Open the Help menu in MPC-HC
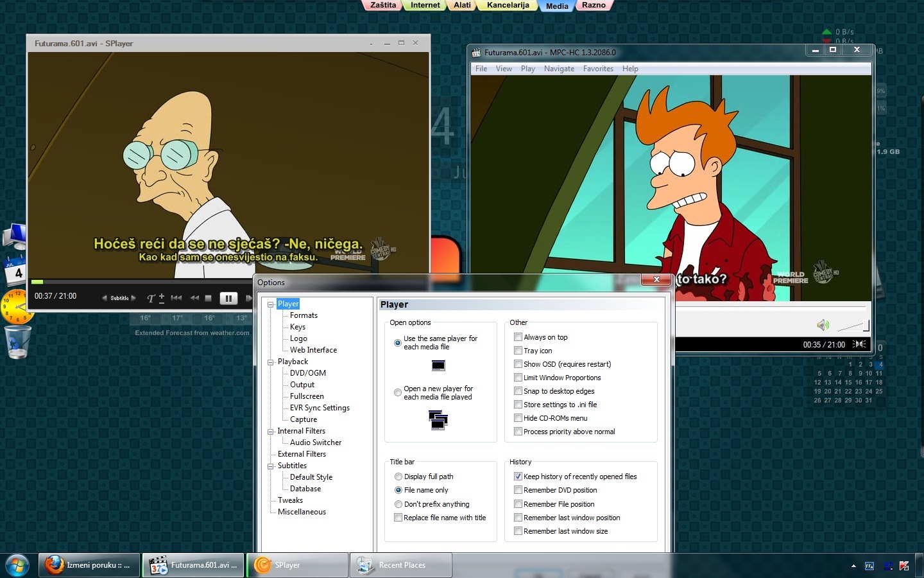 coord(630,69)
